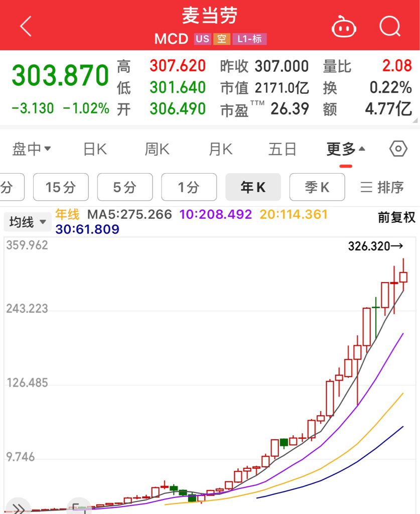The height and width of the screenshot is (514, 420).
Task: Tap the orange 20:114.361 MA label
Action: [294, 214]
